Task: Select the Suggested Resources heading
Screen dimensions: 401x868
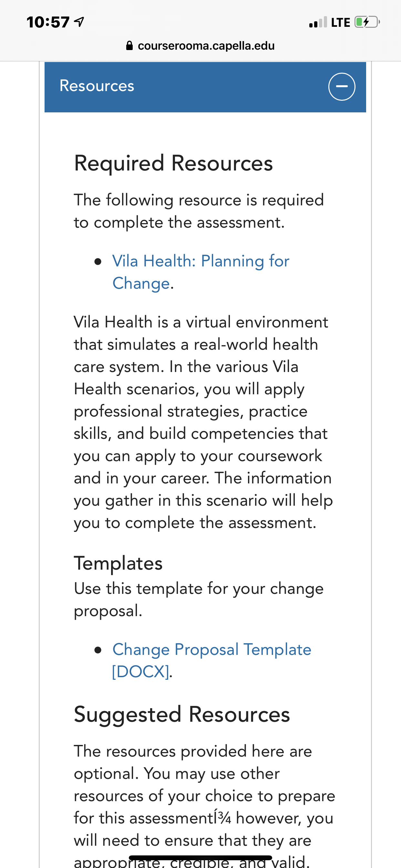Action: coord(182,714)
